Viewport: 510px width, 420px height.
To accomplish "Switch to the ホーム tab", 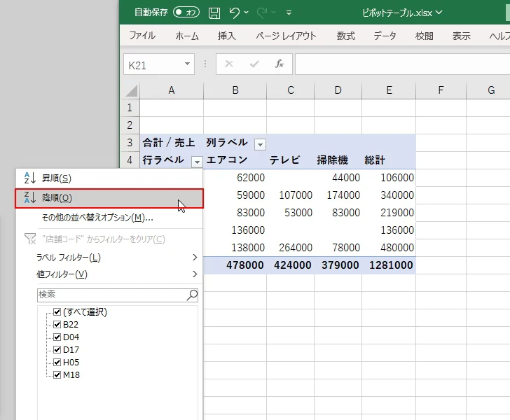I will (186, 36).
